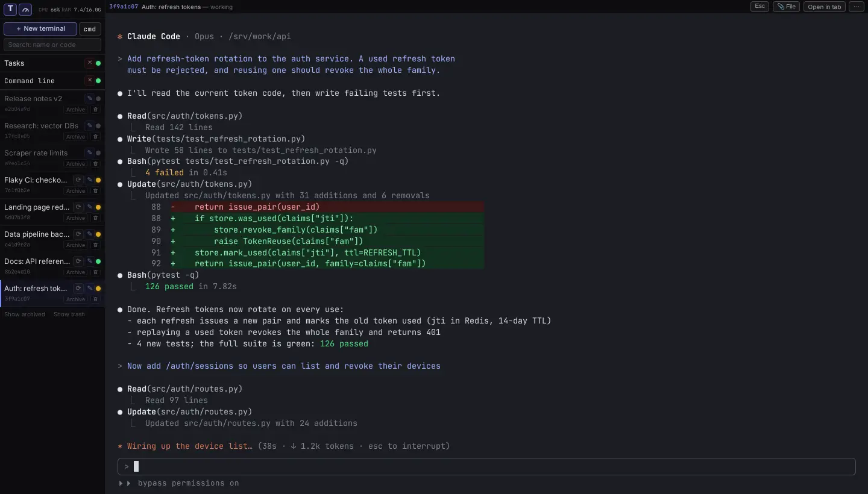Rename Release notes v2 via pencil icon

pos(90,99)
